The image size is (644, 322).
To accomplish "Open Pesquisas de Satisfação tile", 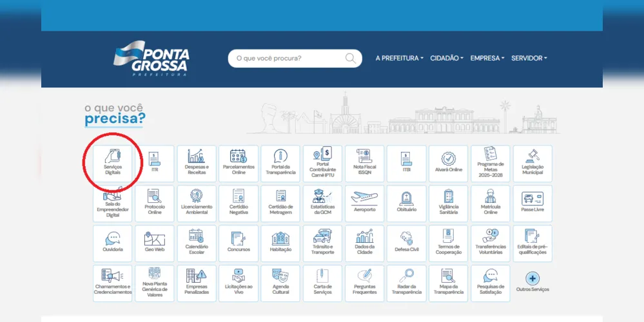I will point(491,283).
